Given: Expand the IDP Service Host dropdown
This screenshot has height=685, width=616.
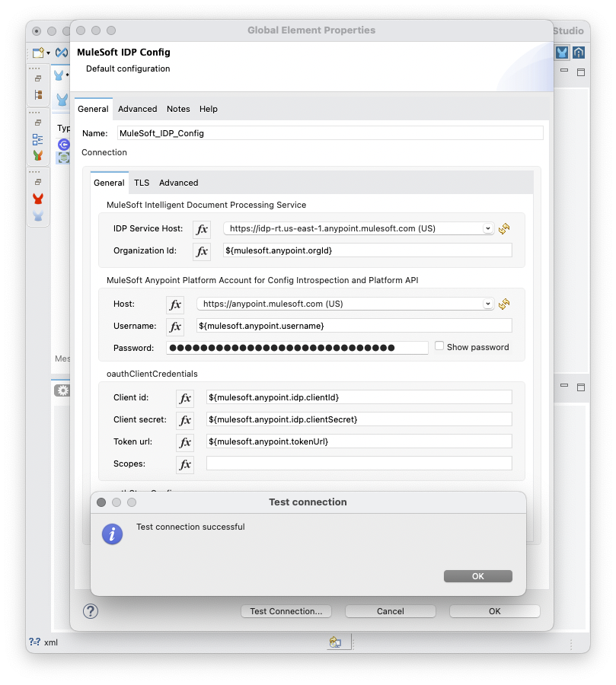Looking at the screenshot, I should tap(487, 228).
